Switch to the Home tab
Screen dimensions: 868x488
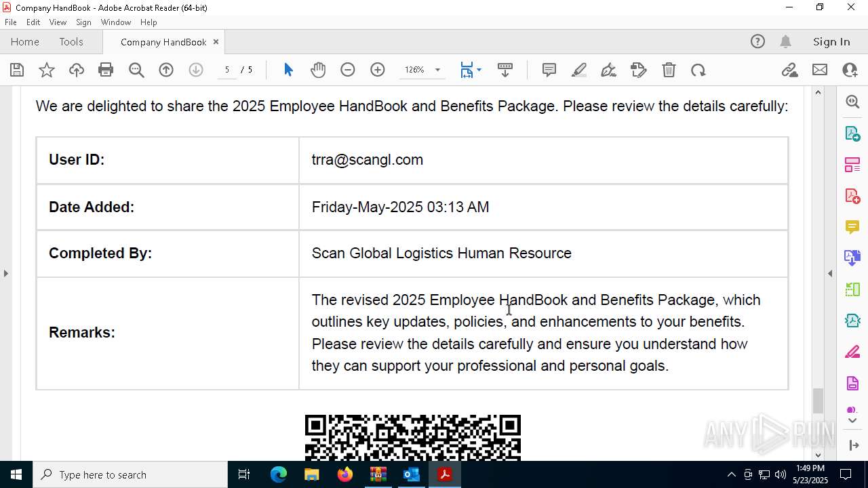coord(25,42)
